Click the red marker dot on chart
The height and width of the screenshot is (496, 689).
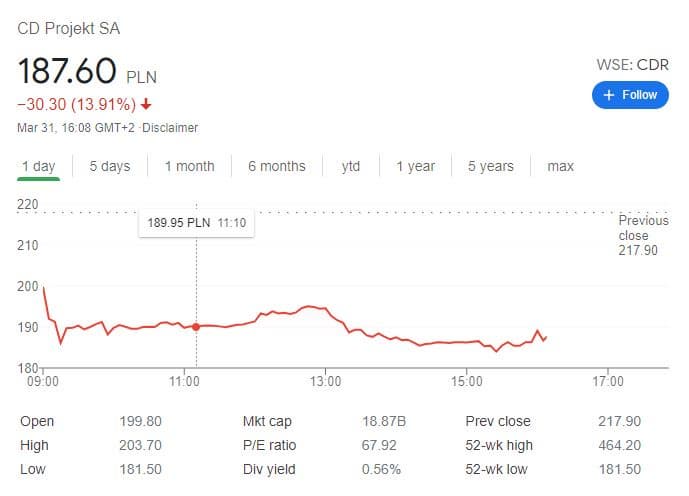(x=196, y=327)
